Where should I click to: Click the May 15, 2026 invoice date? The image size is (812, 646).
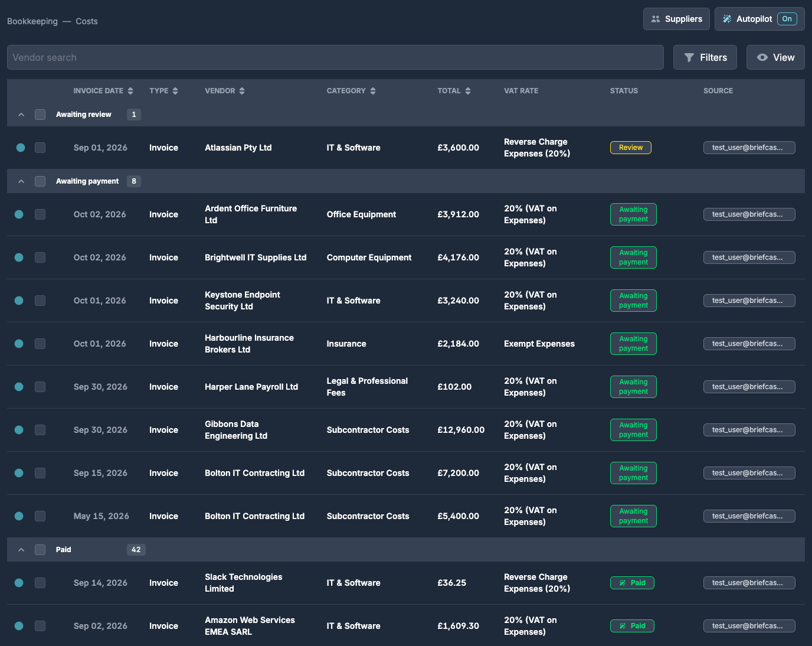pyautogui.click(x=101, y=516)
